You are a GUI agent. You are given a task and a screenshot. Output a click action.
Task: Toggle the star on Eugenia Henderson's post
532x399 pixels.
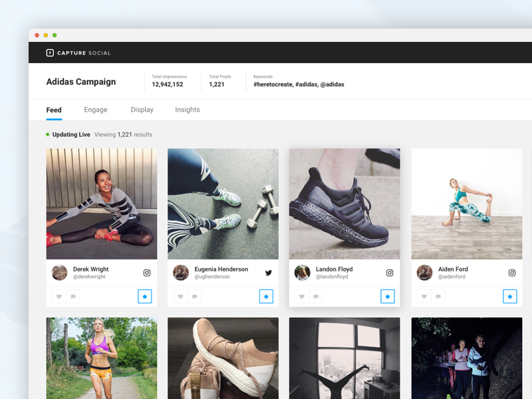[266, 296]
